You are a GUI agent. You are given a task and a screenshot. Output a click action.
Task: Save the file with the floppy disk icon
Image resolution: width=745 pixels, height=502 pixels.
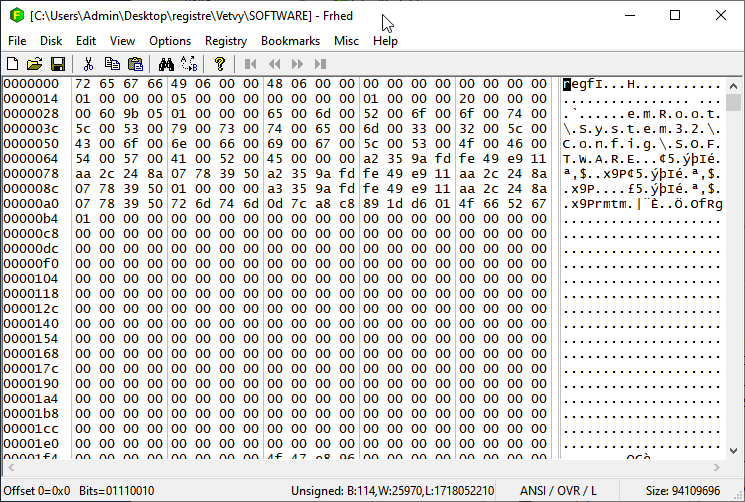57,64
